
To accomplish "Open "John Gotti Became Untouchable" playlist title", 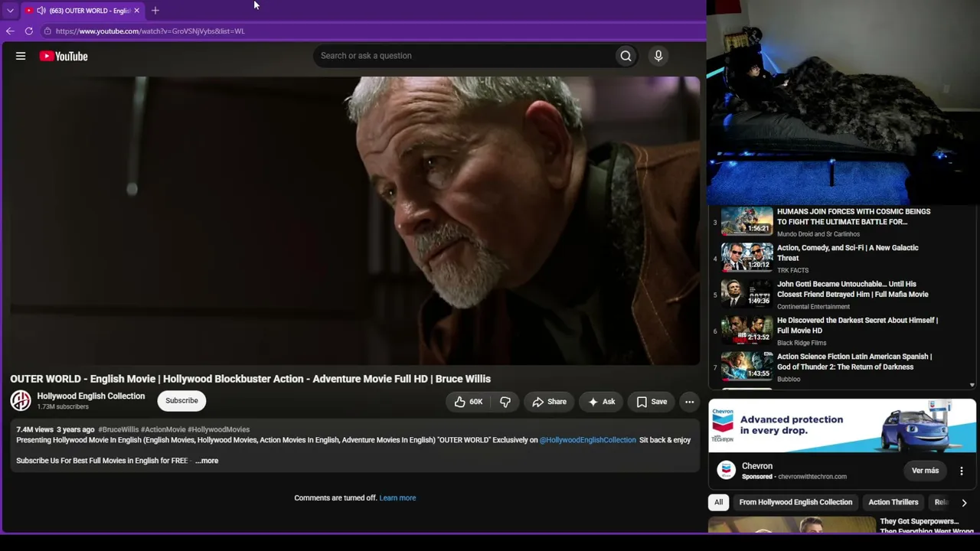I will point(853,289).
